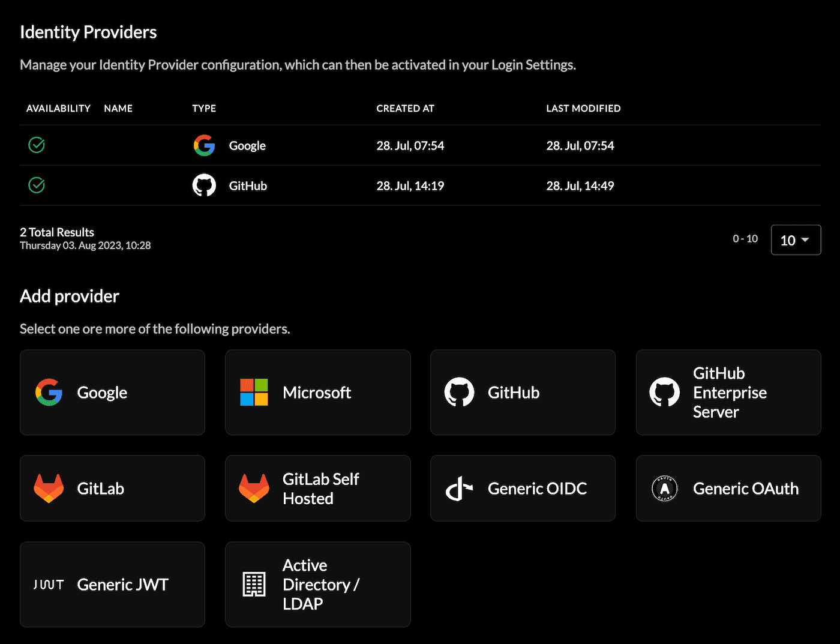Click the Last Modified column header
Screen dimensions: 840x644
pyautogui.click(x=583, y=109)
